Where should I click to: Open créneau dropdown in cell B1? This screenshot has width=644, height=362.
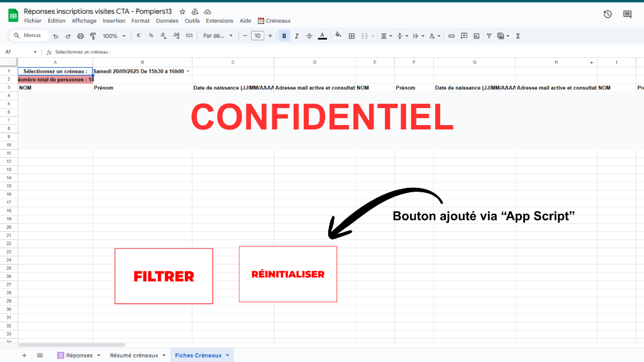(x=188, y=72)
